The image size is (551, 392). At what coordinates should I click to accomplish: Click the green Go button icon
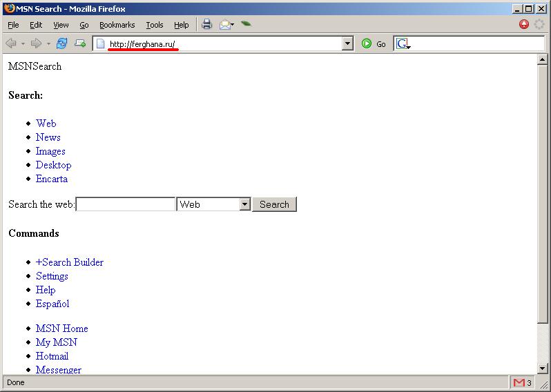point(367,43)
